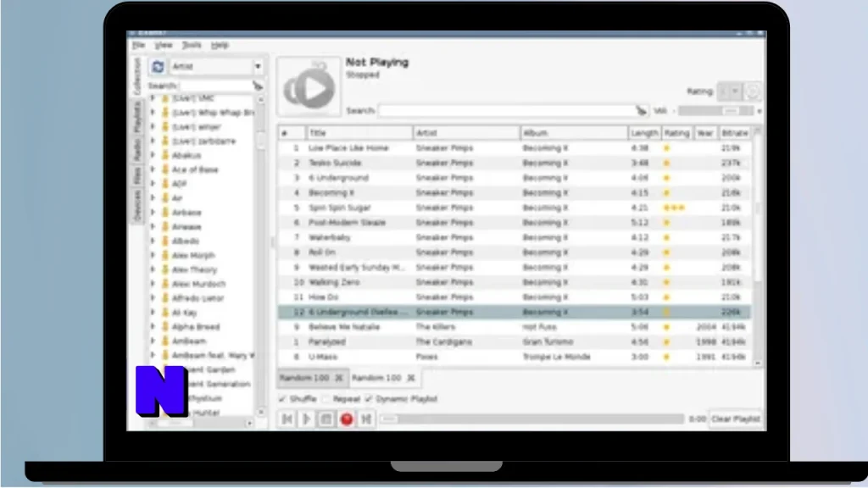Click the small arrow right of volume slider
This screenshot has width=868, height=488.
click(x=759, y=111)
